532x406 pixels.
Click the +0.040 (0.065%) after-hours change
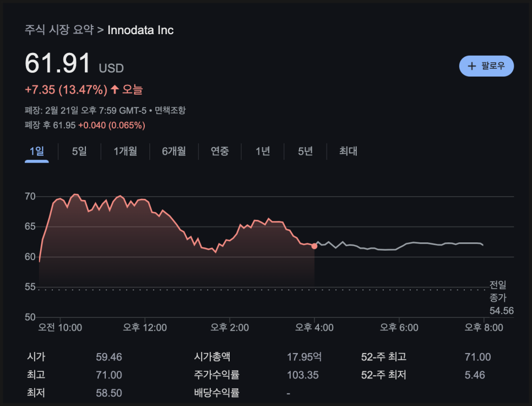[112, 125]
